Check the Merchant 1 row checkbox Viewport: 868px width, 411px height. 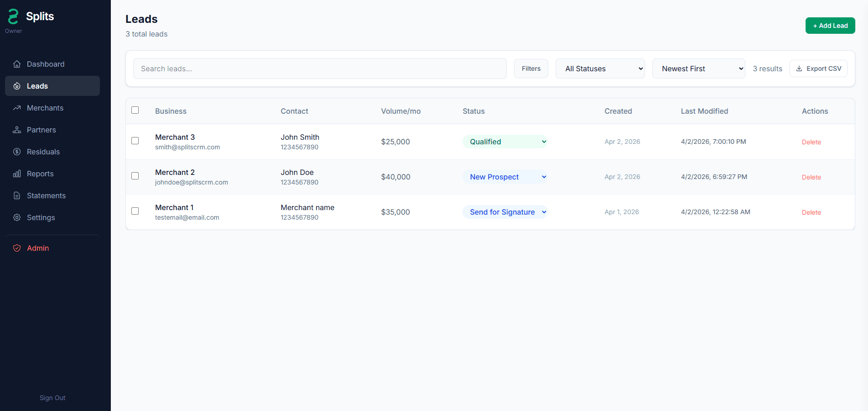click(135, 211)
